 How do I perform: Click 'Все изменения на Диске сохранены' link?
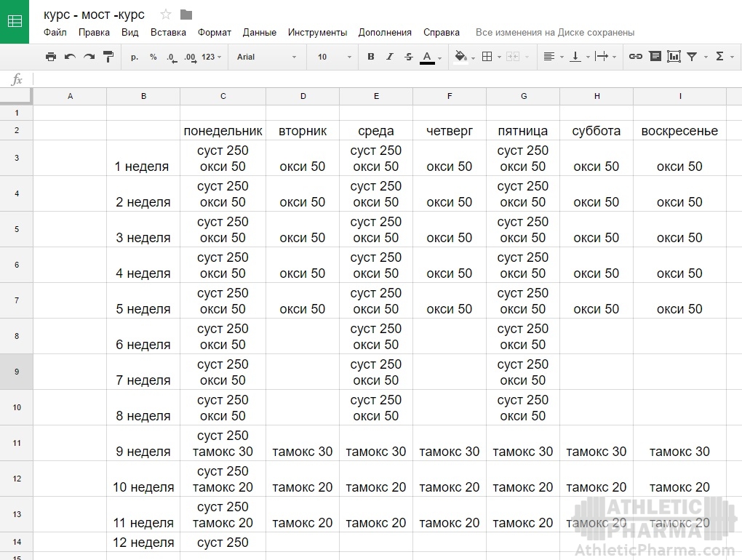coord(554,33)
